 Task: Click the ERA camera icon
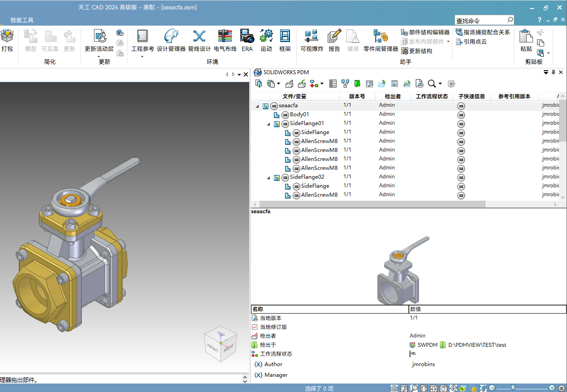pos(247,41)
